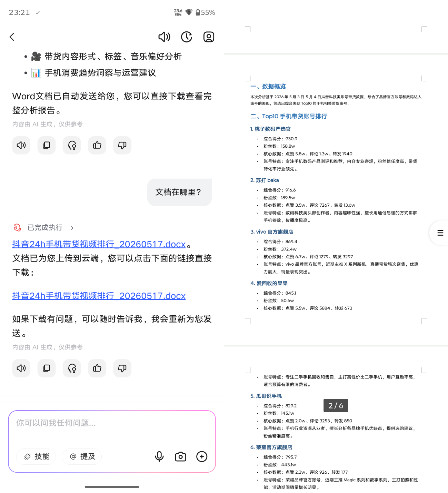Screen dimensions: 448x493
Task: Expand the 已完成执行 details chevron
Action: pyautogui.click(x=72, y=228)
